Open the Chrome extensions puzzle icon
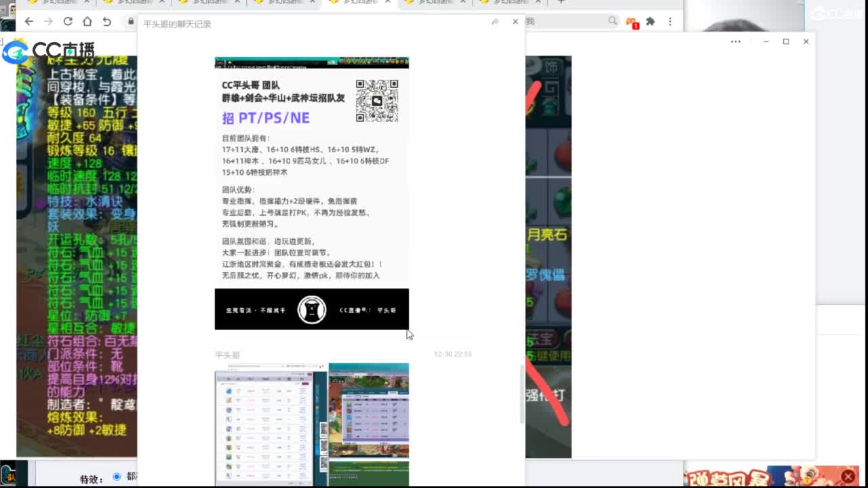This screenshot has height=488, width=868. (650, 22)
